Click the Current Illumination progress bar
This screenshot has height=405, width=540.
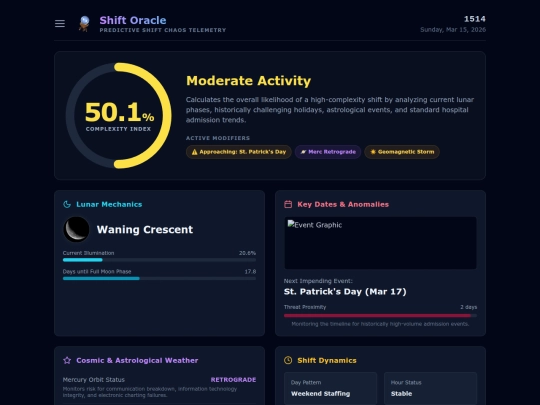click(x=159, y=260)
